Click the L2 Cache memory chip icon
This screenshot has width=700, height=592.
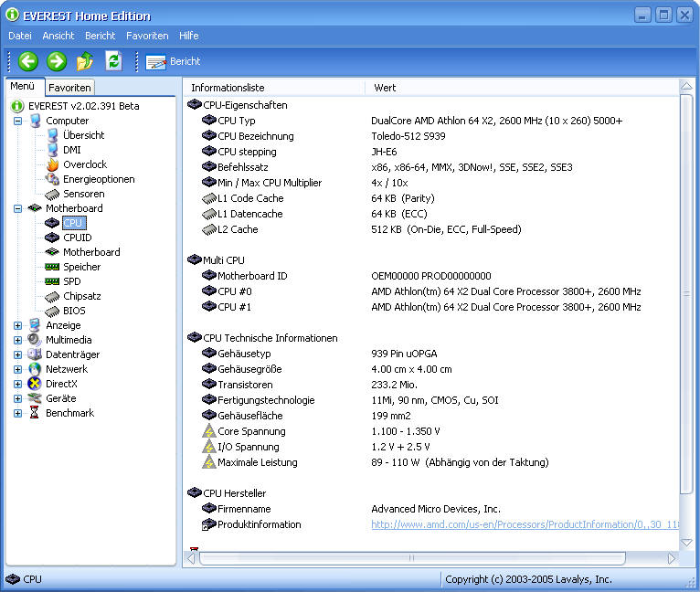209,229
